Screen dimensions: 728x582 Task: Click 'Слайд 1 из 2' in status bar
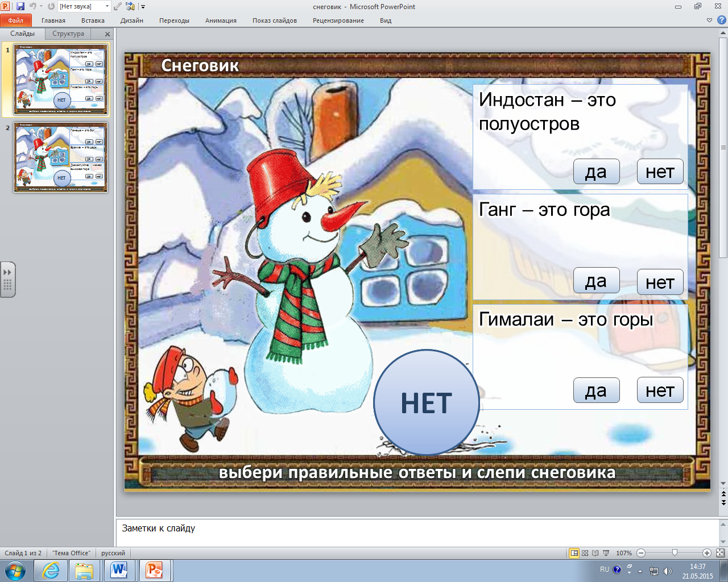[23, 553]
